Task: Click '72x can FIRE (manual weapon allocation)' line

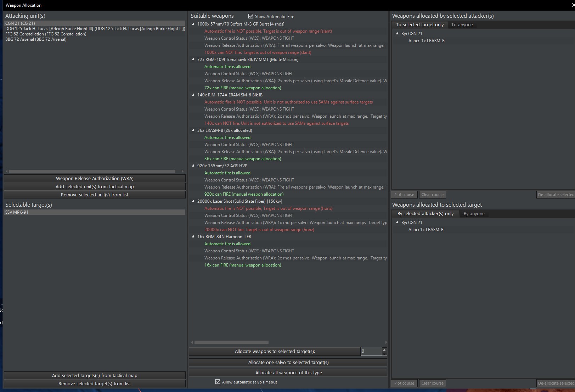Action: click(x=243, y=88)
